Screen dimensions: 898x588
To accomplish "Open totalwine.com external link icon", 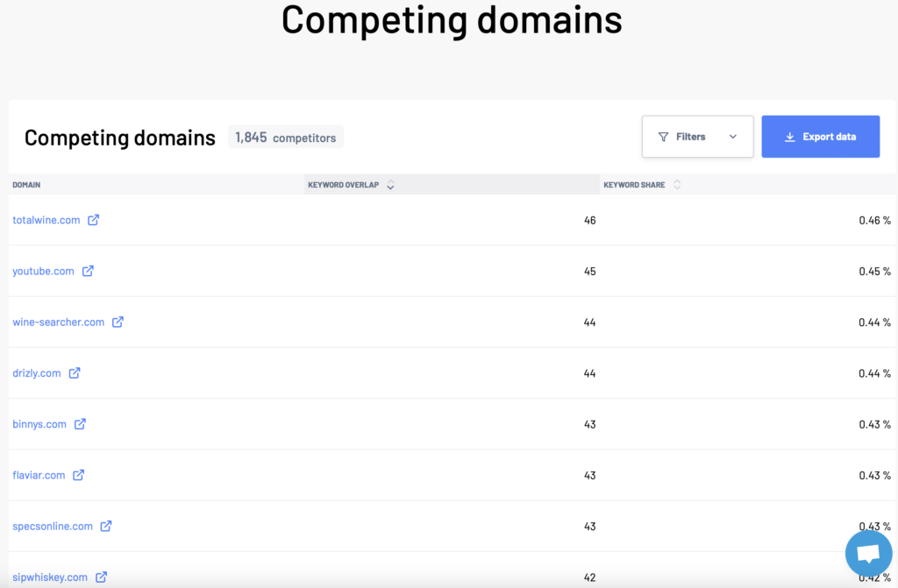I will [x=93, y=220].
